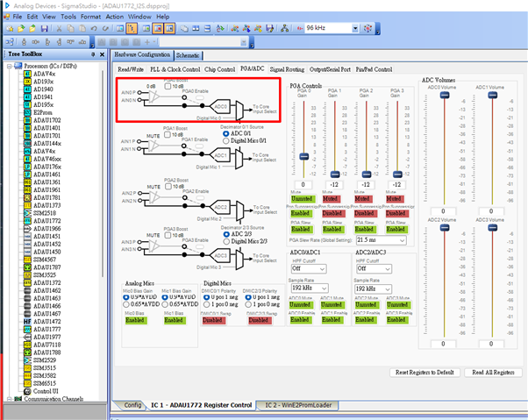Select SSM2518 in the processor tree
Viewport: 528px width, 420px height.
[45, 213]
